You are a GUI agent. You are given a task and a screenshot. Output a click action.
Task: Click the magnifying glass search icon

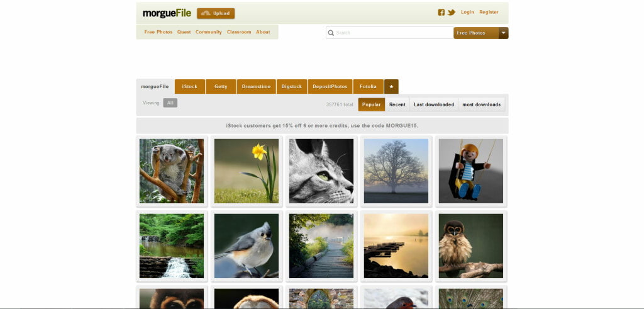331,33
